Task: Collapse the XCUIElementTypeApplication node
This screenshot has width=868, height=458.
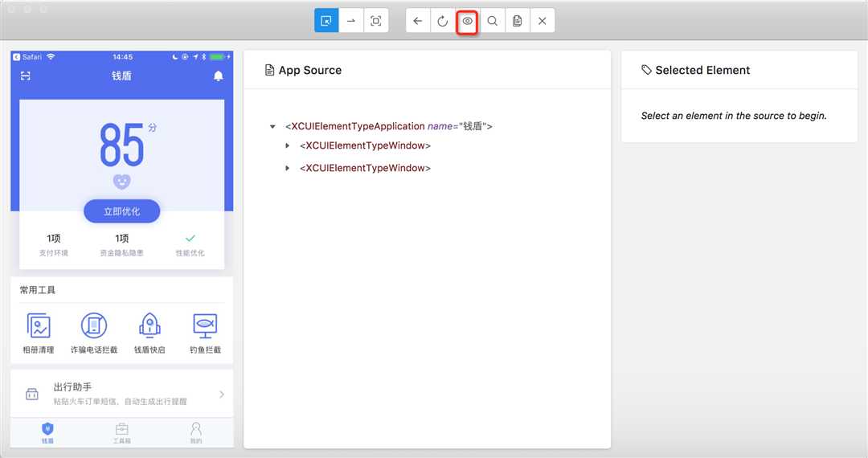Action: (x=272, y=127)
